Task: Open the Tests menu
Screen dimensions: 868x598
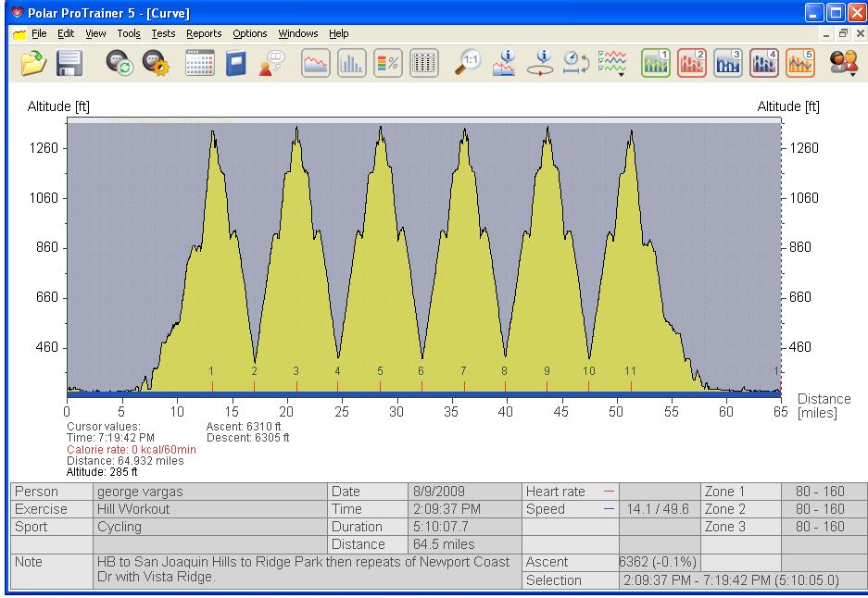Action: point(163,34)
